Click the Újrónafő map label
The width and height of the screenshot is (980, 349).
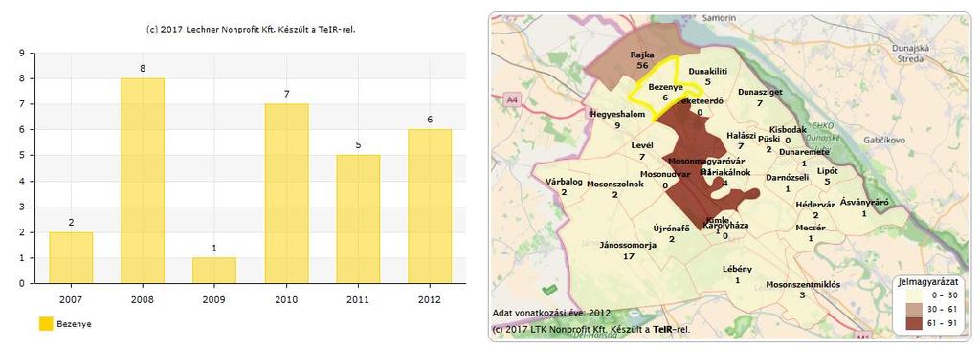click(671, 229)
